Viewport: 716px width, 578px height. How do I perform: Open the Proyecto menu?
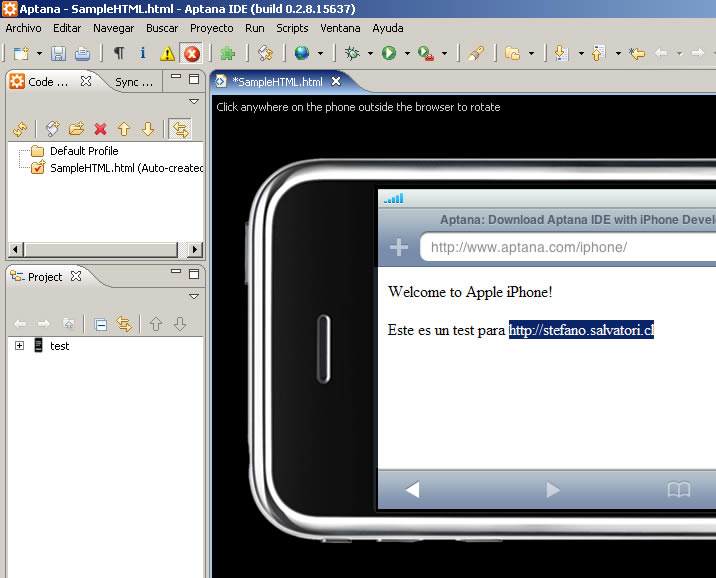tap(212, 28)
